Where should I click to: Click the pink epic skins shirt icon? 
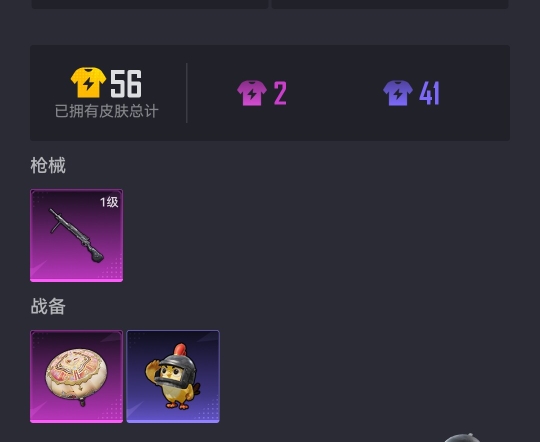tap(252, 93)
